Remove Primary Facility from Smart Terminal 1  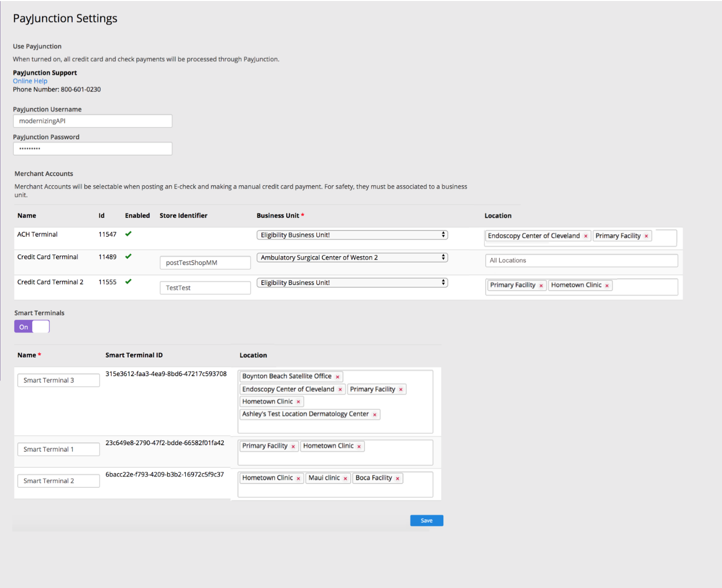pyautogui.click(x=293, y=447)
